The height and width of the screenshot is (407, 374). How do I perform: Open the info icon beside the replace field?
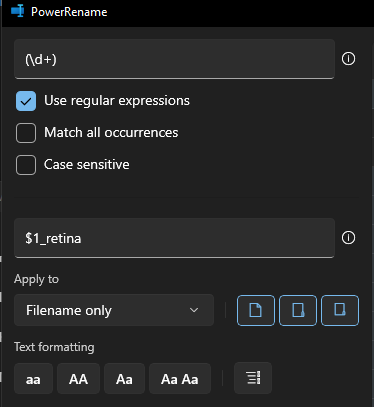pos(348,238)
